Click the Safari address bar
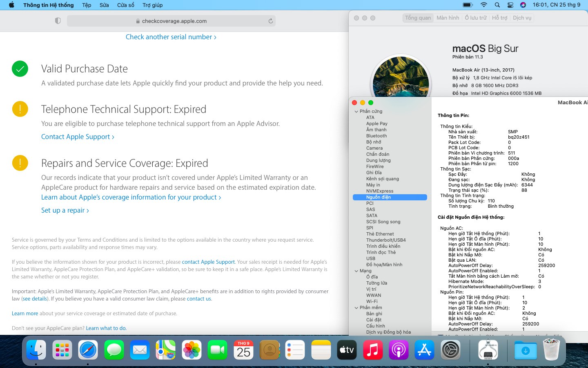 coord(171,21)
